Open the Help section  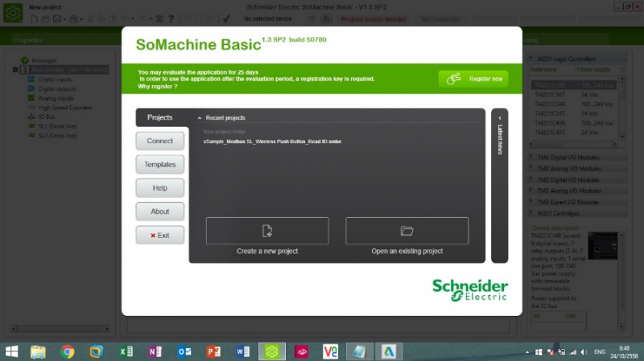159,188
